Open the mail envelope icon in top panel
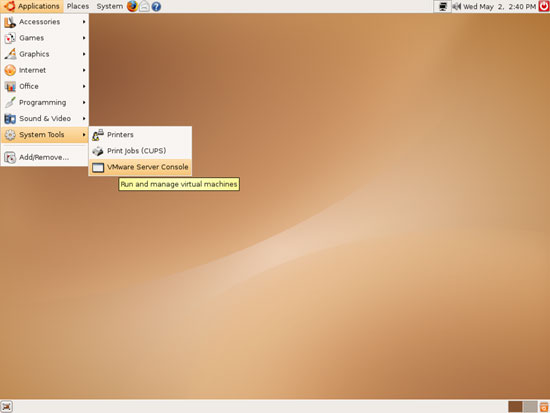 144,6
